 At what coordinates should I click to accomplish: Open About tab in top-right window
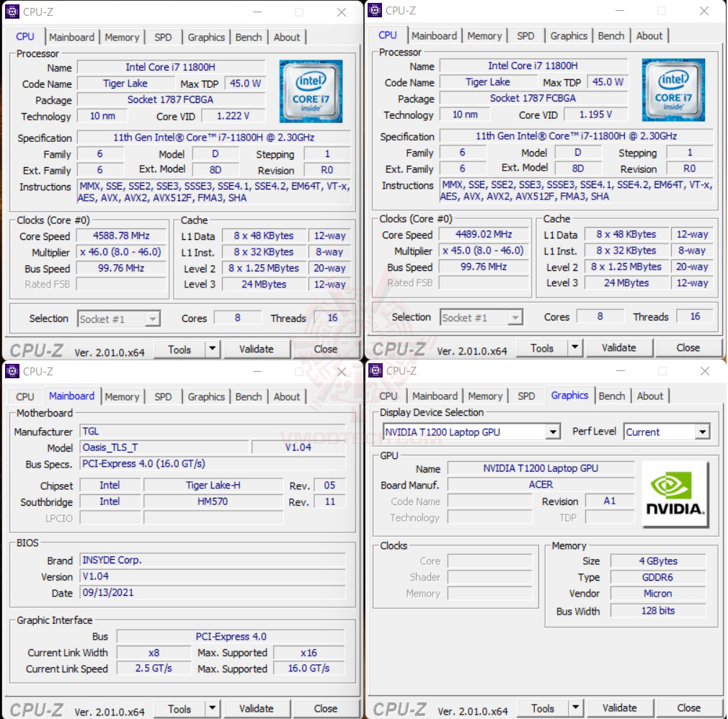point(649,36)
